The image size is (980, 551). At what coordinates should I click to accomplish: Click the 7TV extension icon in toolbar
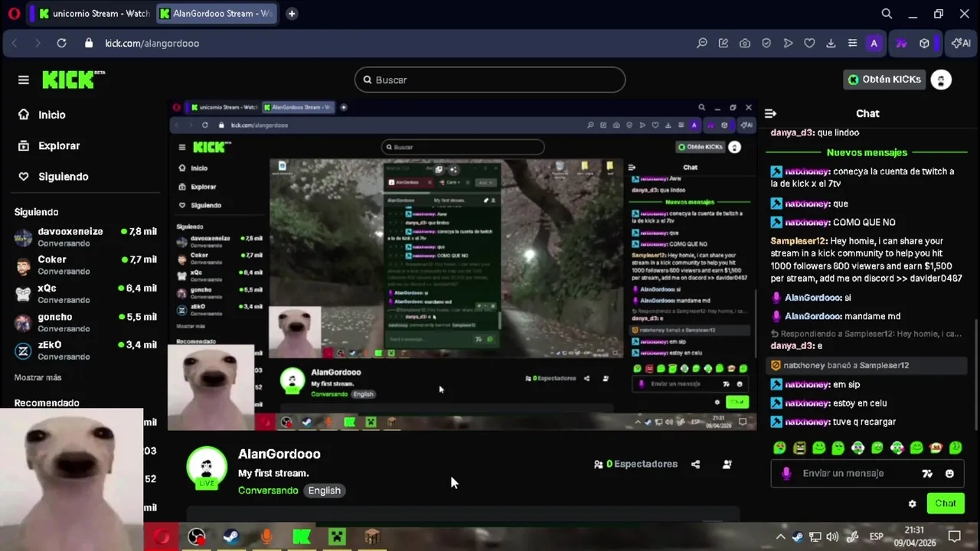click(x=901, y=44)
